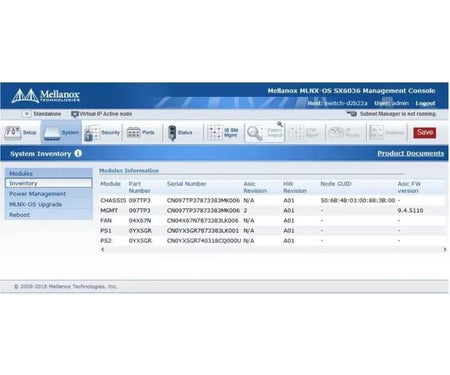Click part number 04X67N
Screen dimensions: 450x375
(x=140, y=220)
